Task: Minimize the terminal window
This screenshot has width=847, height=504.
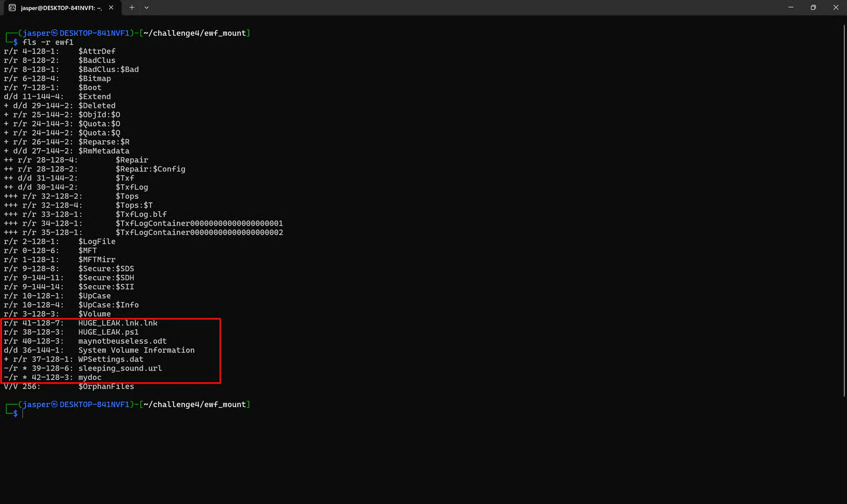Action: click(x=790, y=7)
